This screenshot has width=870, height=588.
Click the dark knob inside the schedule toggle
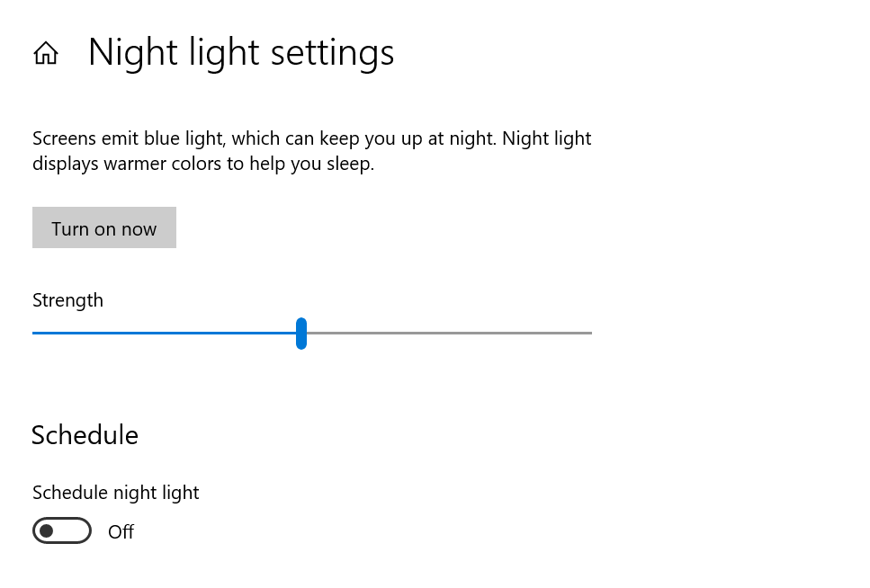(47, 530)
